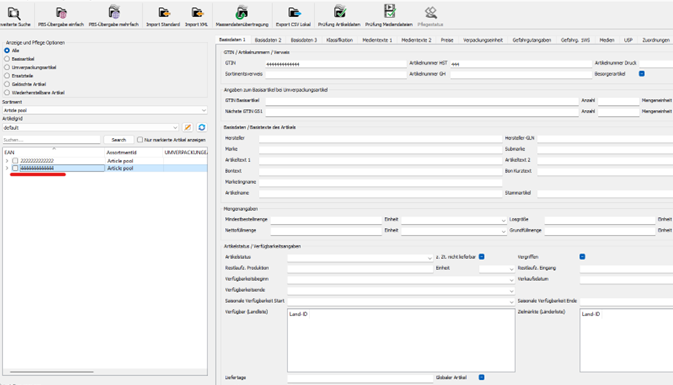This screenshot has height=385, width=673.
Task: Open the Medientexte 2 tab
Action: 416,40
